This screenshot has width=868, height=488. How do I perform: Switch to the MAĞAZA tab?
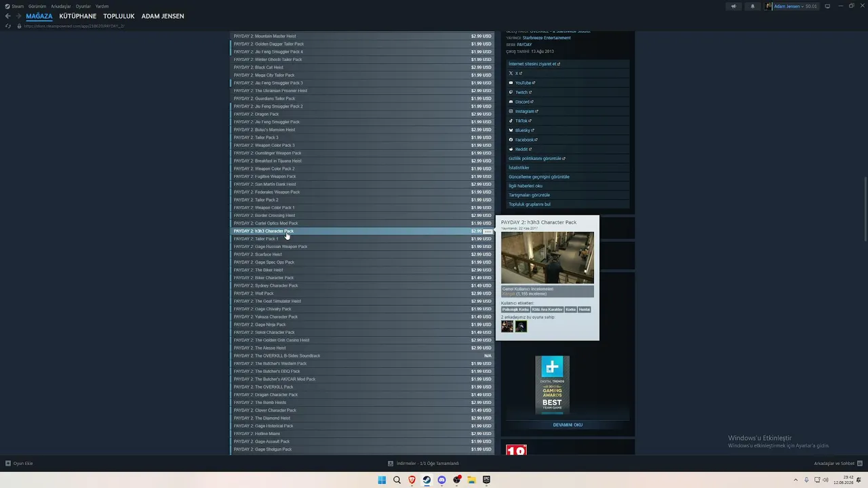39,16
